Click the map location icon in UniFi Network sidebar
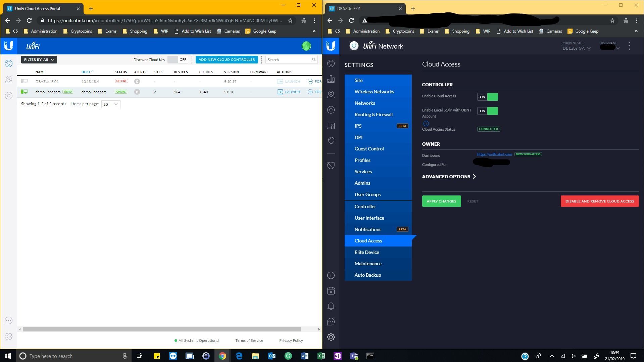 click(331, 95)
